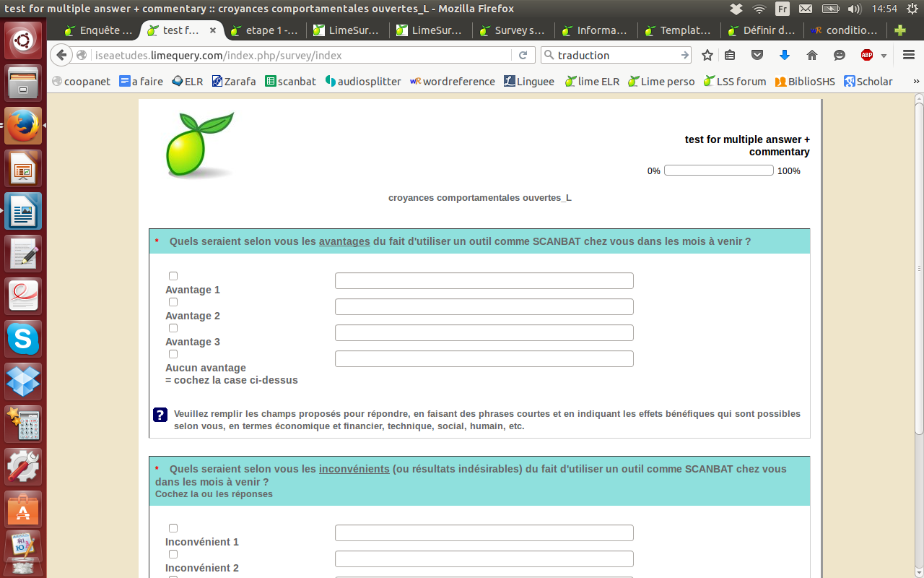Viewport: 924px width, 578px height.
Task: Open the LSS forum bookmark
Action: click(735, 82)
